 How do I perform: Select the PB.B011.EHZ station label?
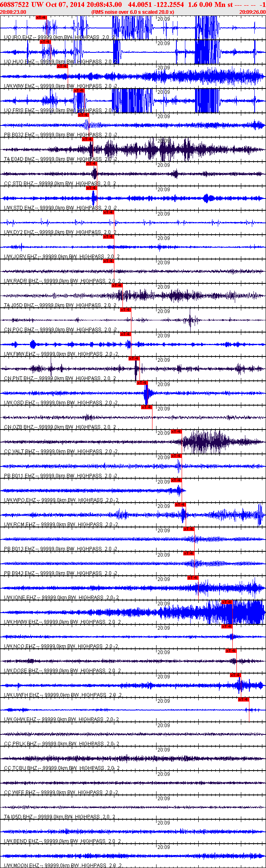coord(61,476)
